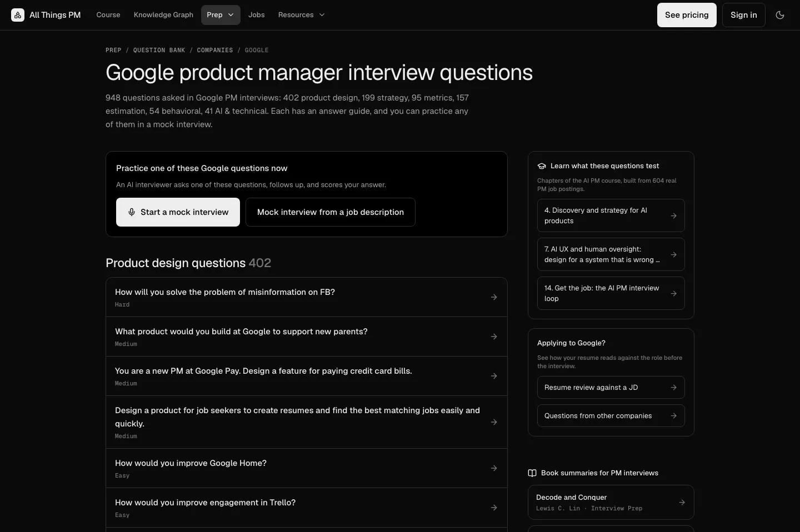Image resolution: width=800 pixels, height=532 pixels.
Task: Expand the Prep dropdown menu
Action: coord(221,15)
